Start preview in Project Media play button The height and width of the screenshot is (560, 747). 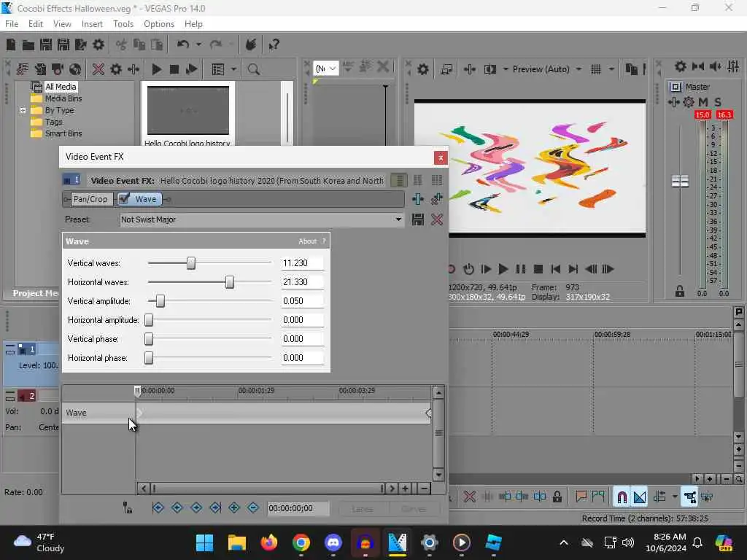pos(156,69)
